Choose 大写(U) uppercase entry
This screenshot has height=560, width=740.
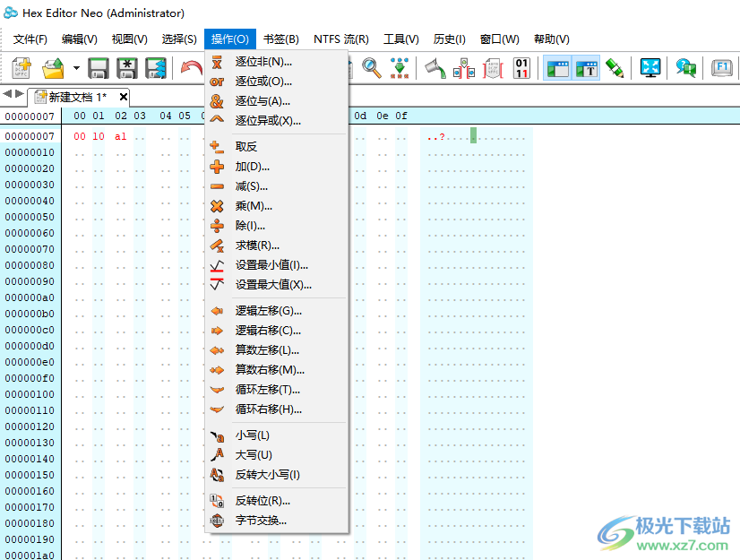click(277, 455)
